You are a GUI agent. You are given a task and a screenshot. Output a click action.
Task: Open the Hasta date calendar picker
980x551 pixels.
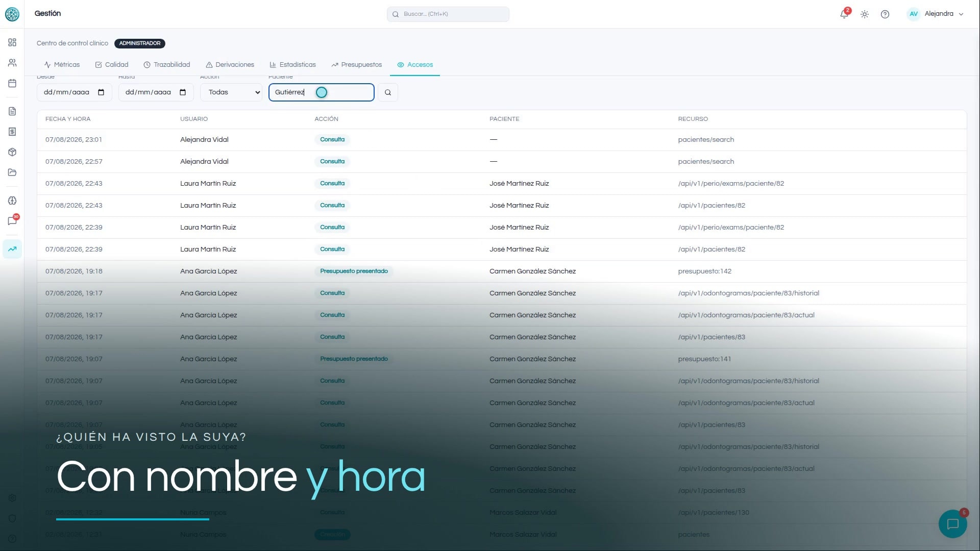click(x=183, y=92)
